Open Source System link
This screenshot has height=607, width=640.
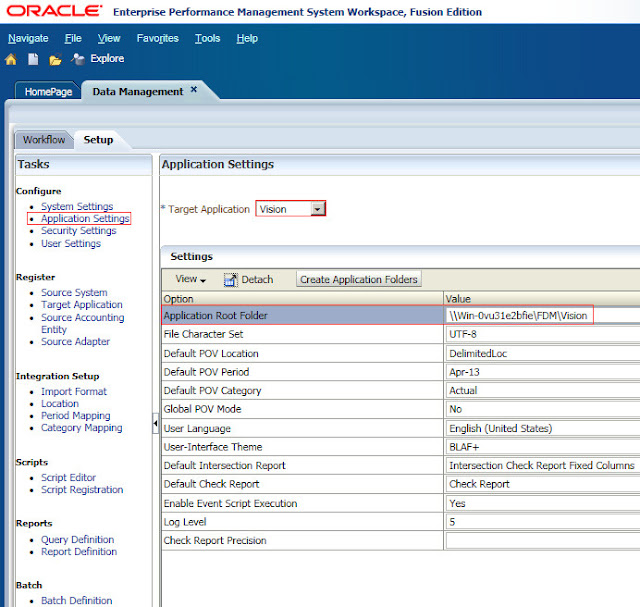74,292
